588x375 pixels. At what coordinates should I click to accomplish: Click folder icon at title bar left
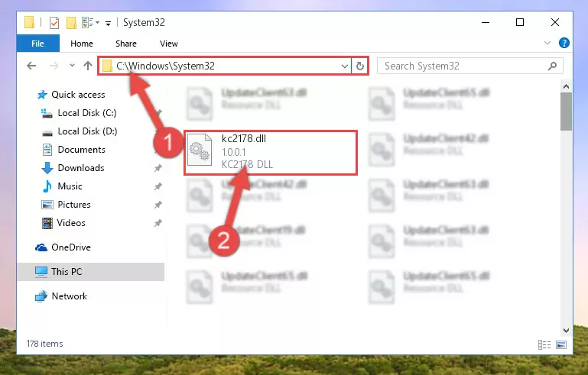pos(29,22)
